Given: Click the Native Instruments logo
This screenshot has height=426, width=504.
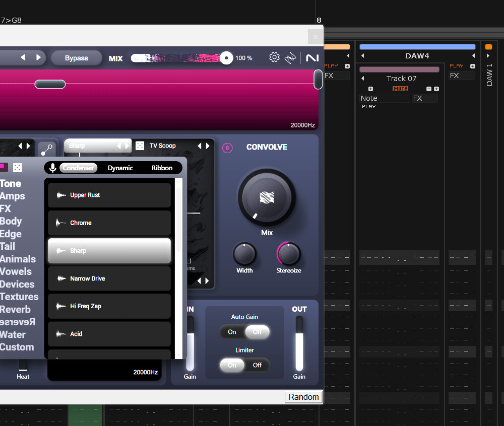Looking at the screenshot, I should 312,58.
